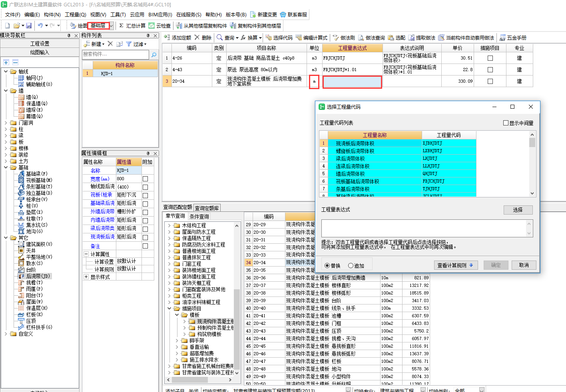Open 在线服务(S) menu

click(189, 15)
